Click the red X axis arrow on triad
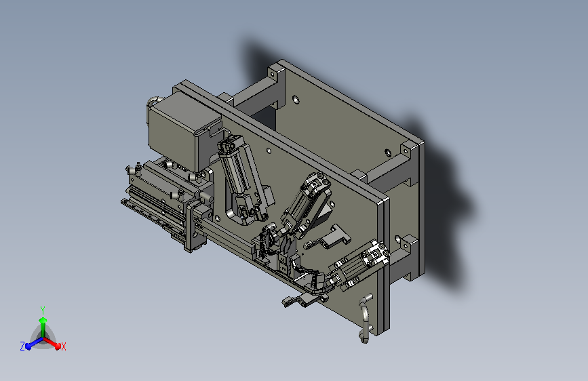588x381 pixels. [x=52, y=343]
